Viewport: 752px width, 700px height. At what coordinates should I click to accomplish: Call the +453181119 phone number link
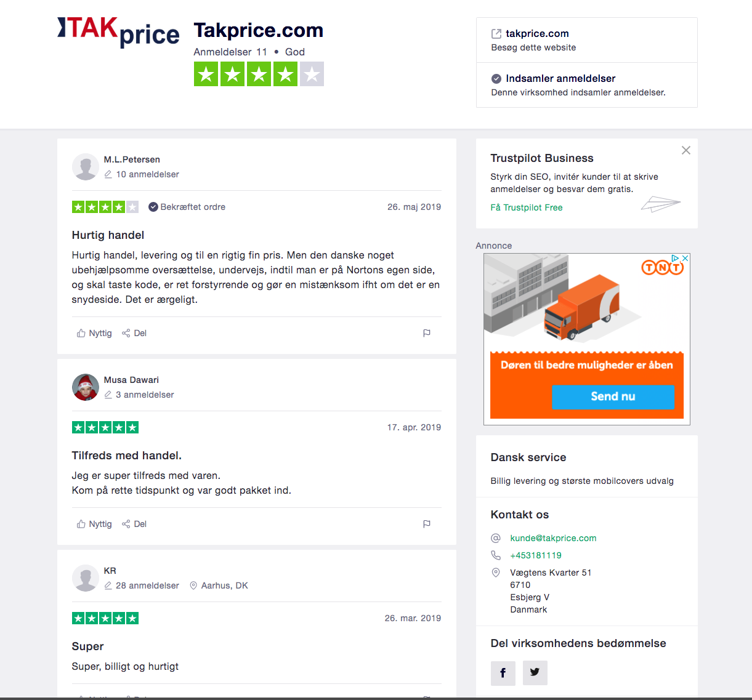point(535,555)
